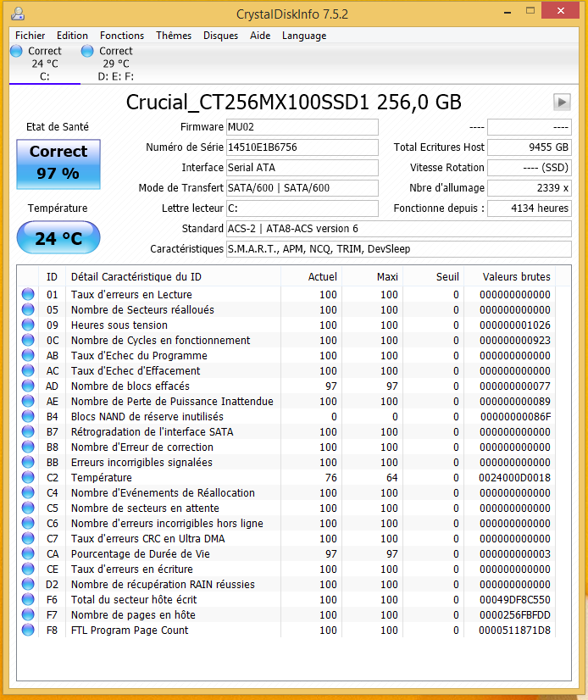Image resolution: width=588 pixels, height=700 pixels.
Task: Select the C: drive tab
Action: [x=44, y=64]
